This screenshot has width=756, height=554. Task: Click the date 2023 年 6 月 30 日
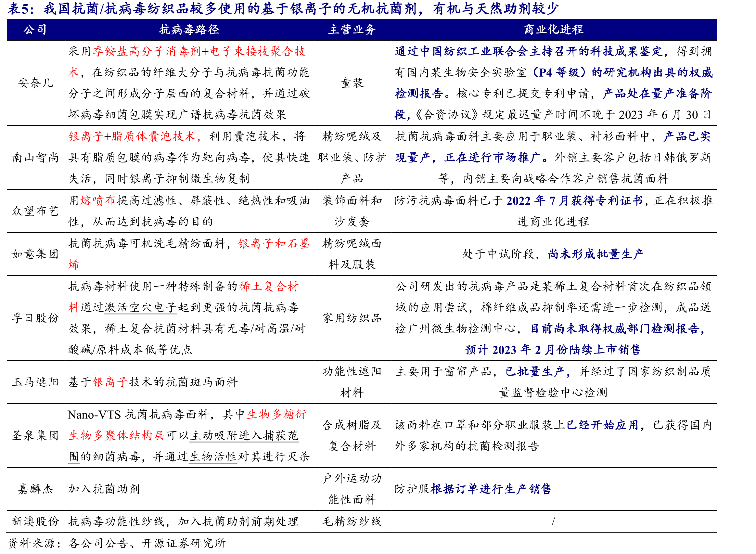(x=665, y=115)
